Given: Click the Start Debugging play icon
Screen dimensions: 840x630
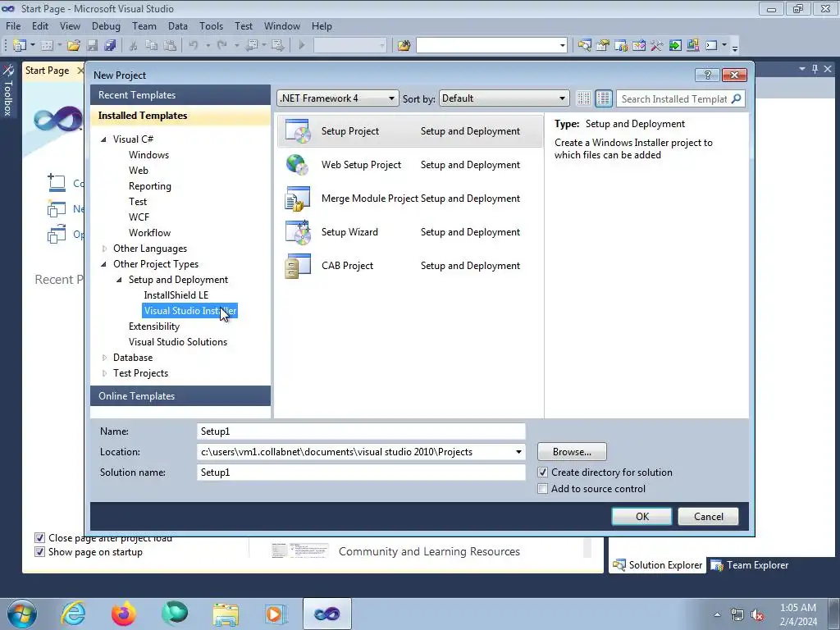Looking at the screenshot, I should coord(302,46).
